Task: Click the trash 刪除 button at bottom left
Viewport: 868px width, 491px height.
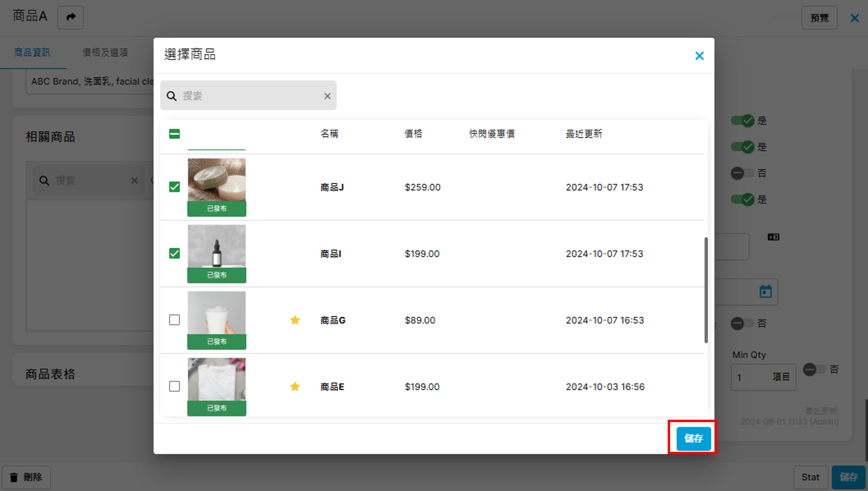Action: 26,477
